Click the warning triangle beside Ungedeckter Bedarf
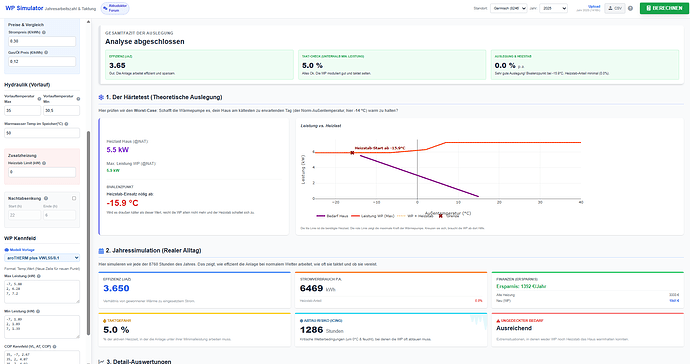690x364 pixels. [x=498, y=321]
